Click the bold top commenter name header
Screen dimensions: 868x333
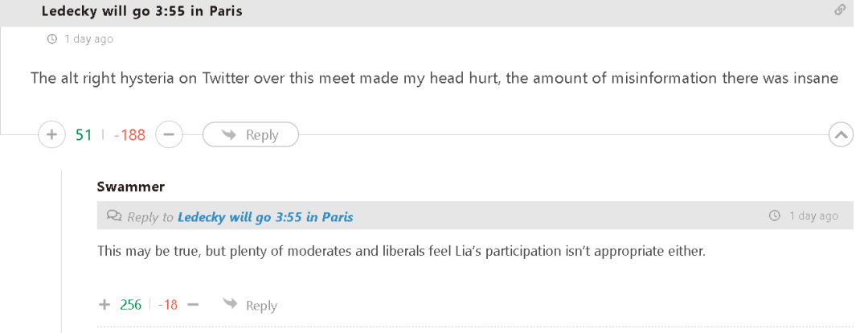pos(141,11)
